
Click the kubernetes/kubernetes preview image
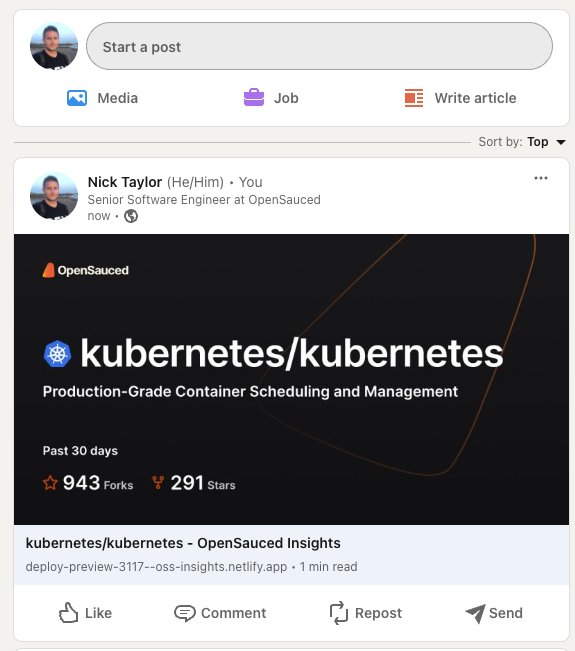291,379
